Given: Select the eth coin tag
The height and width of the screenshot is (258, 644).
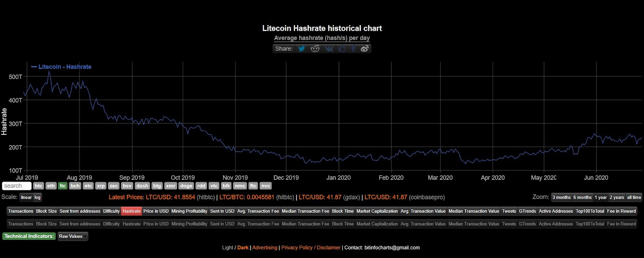Looking at the screenshot, I should 51,186.
